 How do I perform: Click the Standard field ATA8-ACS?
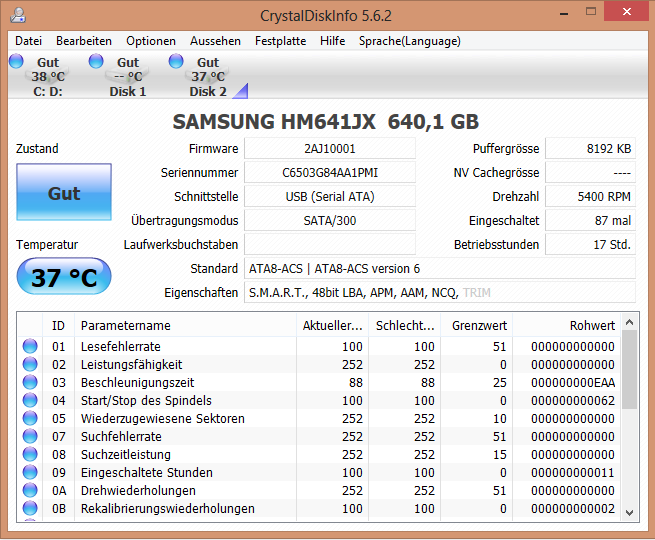tap(440, 269)
